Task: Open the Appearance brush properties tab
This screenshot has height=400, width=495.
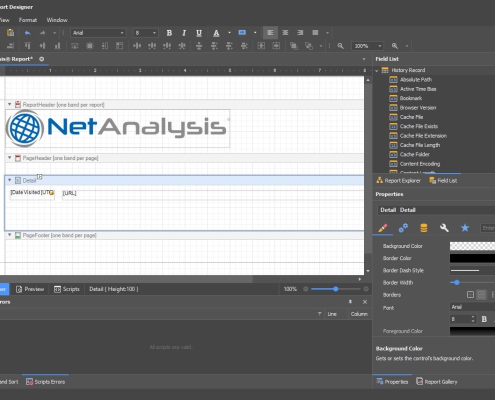Action: tap(383, 228)
